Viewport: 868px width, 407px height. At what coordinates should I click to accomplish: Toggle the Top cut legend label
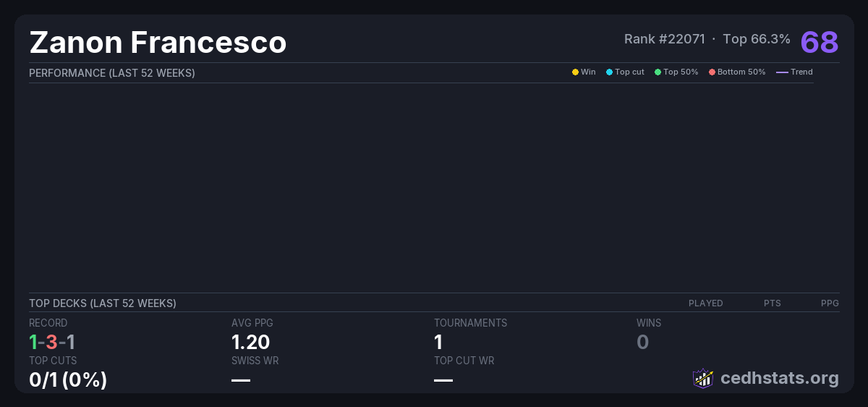point(629,72)
